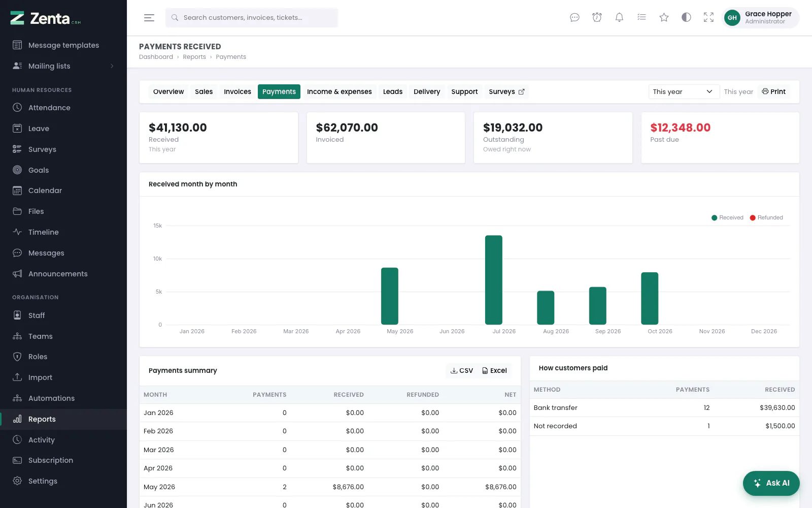The width and height of the screenshot is (812, 508).
Task: Click the May 2026 received bar
Action: click(390, 296)
